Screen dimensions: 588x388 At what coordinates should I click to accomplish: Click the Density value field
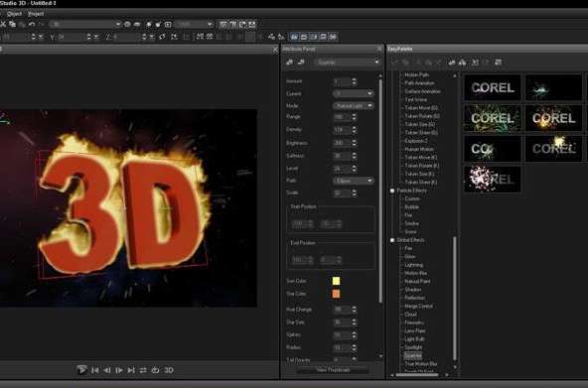(342, 130)
